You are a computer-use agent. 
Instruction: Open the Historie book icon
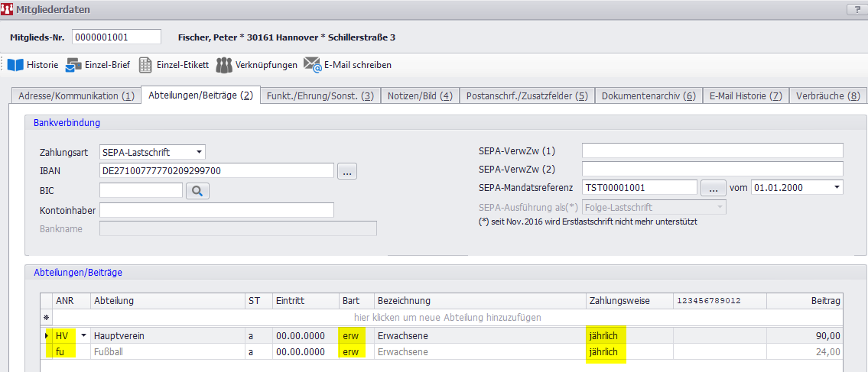pyautogui.click(x=16, y=65)
